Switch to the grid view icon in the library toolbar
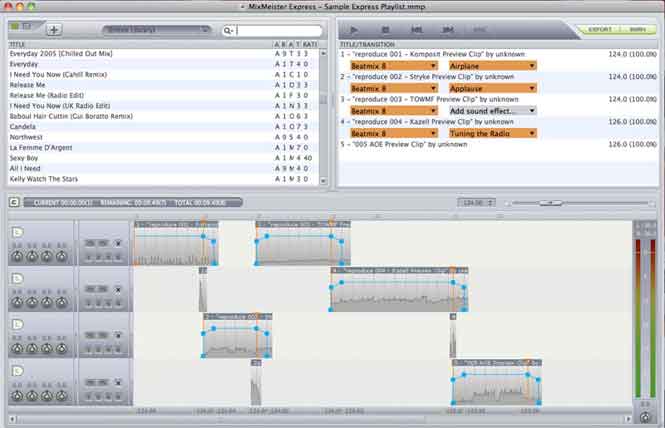The height and width of the screenshot is (428, 665). coord(27,26)
